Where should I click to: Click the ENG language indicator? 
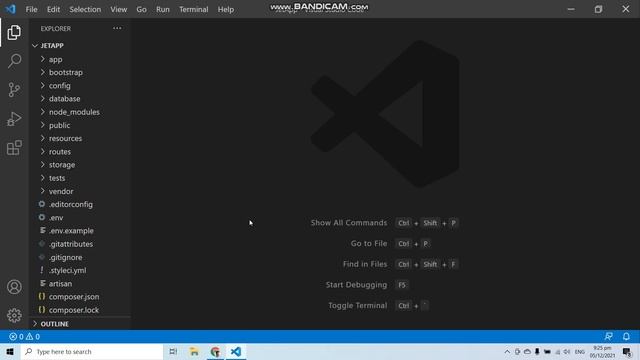pyautogui.click(x=580, y=352)
